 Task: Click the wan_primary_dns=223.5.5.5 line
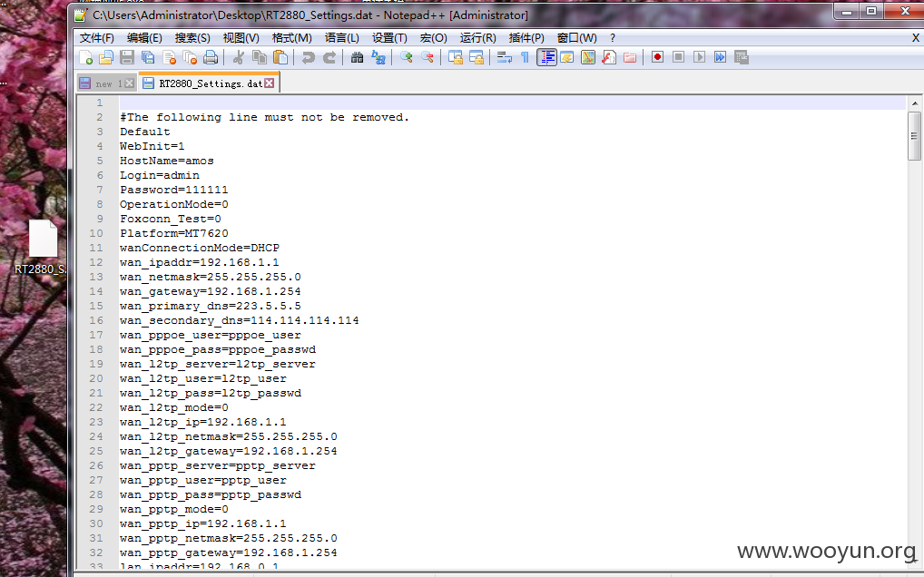coord(211,306)
